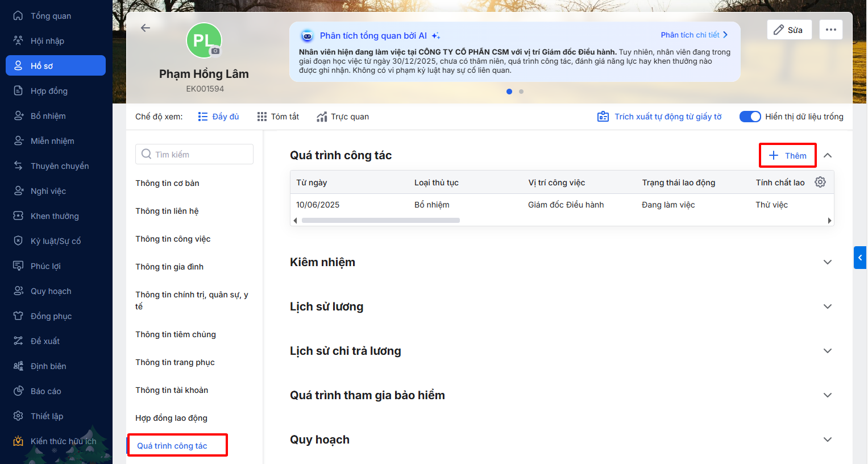Open the Miễn nhiệm sidebar section
The image size is (868, 464).
(56, 141)
